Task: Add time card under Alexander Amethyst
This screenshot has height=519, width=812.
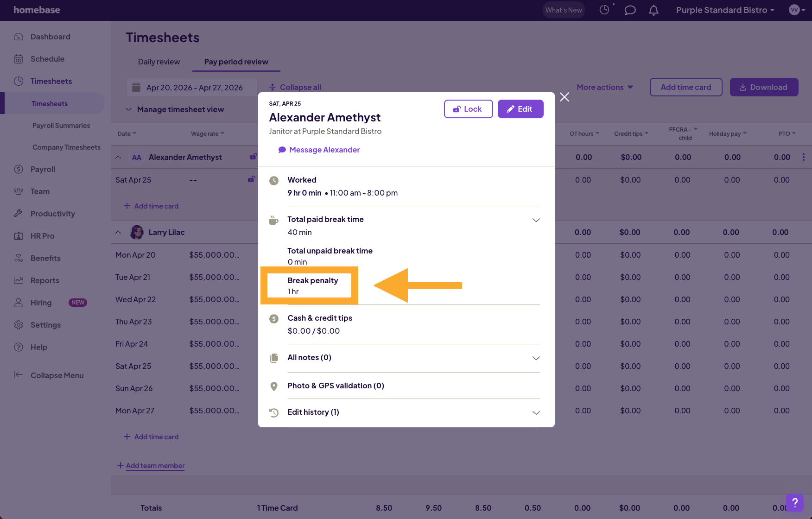Action: 151,206
